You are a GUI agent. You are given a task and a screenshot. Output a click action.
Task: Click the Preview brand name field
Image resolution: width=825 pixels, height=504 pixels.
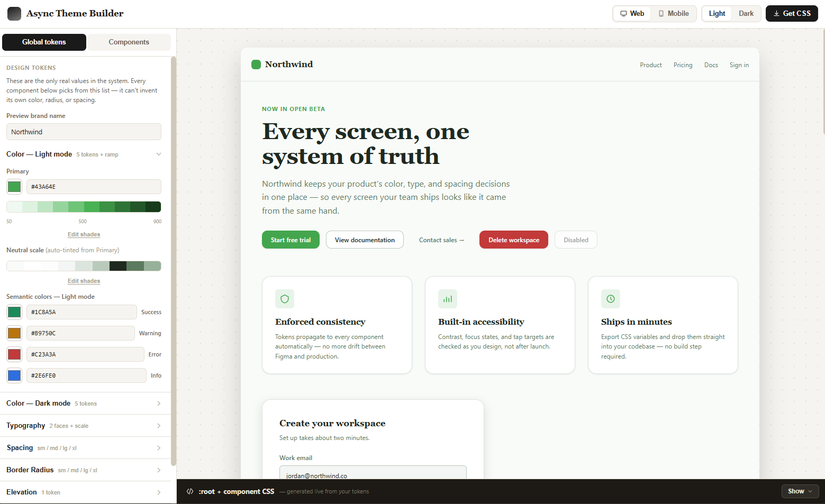coord(84,132)
